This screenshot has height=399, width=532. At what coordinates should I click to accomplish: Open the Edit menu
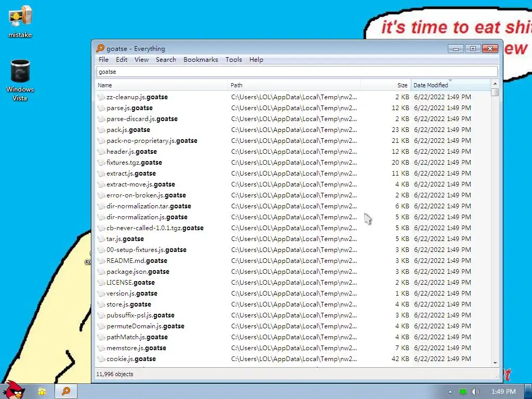tap(122, 60)
